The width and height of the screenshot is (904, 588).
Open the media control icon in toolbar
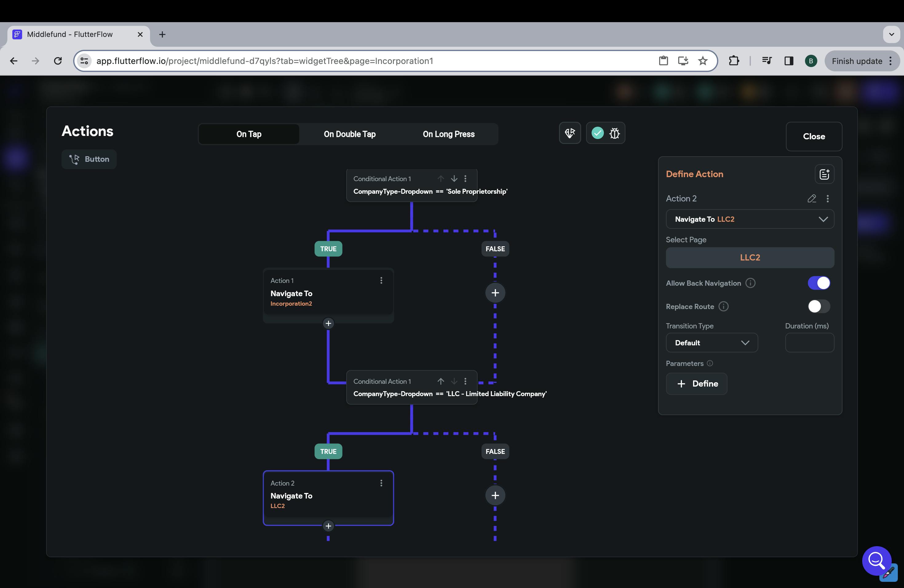click(x=767, y=61)
